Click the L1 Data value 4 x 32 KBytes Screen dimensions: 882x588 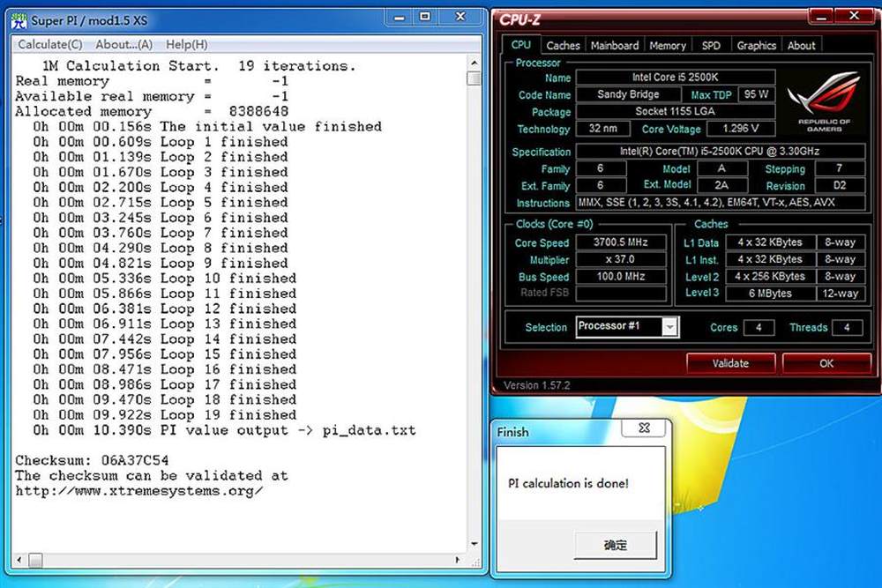click(770, 242)
